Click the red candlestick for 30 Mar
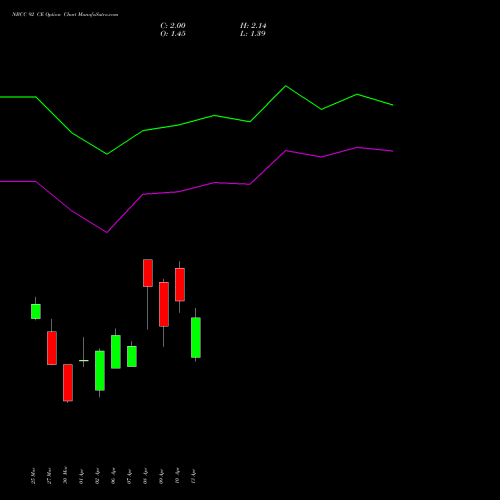Viewport: 500px width, 500px height. (68, 383)
